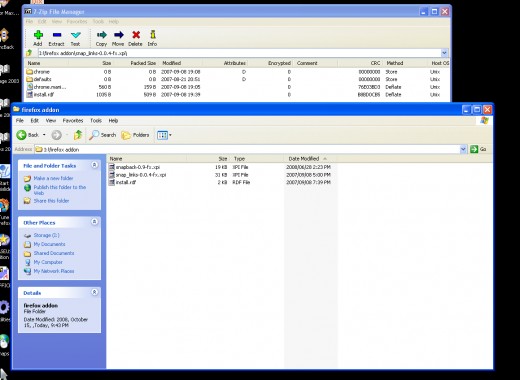Click Make a new folder link
520x380 pixels.
pyautogui.click(x=53, y=178)
